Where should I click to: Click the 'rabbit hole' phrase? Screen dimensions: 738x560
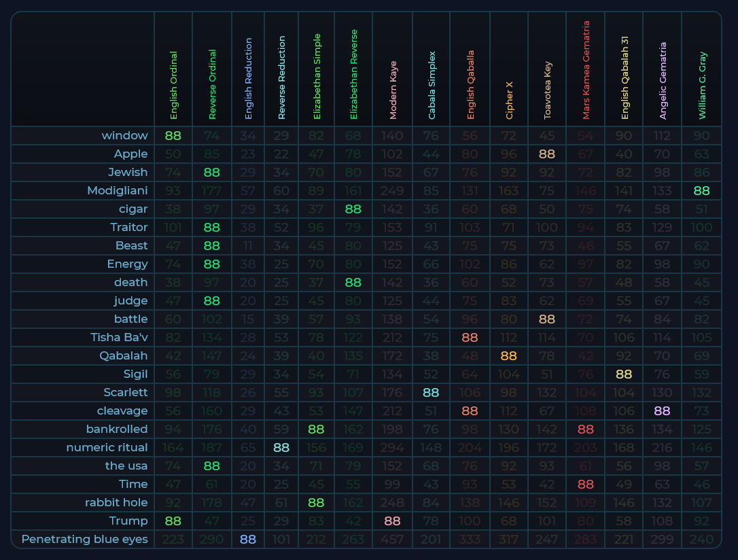(116, 502)
